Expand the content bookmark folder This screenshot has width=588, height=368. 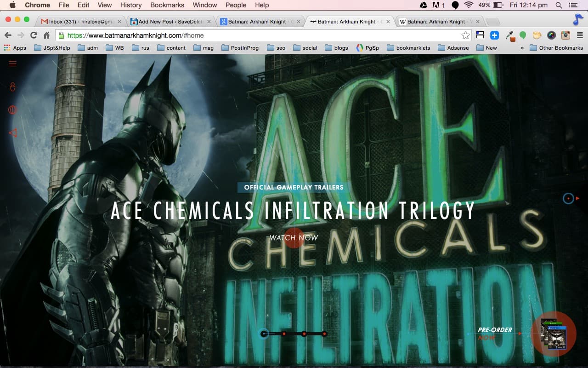tap(171, 48)
